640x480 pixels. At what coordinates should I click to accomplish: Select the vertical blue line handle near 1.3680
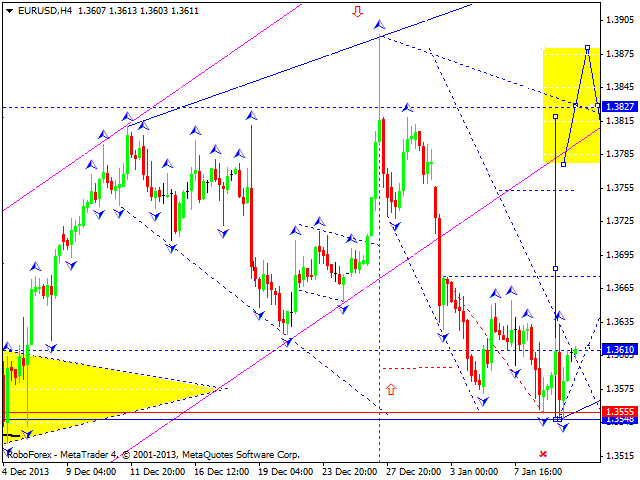point(556,268)
